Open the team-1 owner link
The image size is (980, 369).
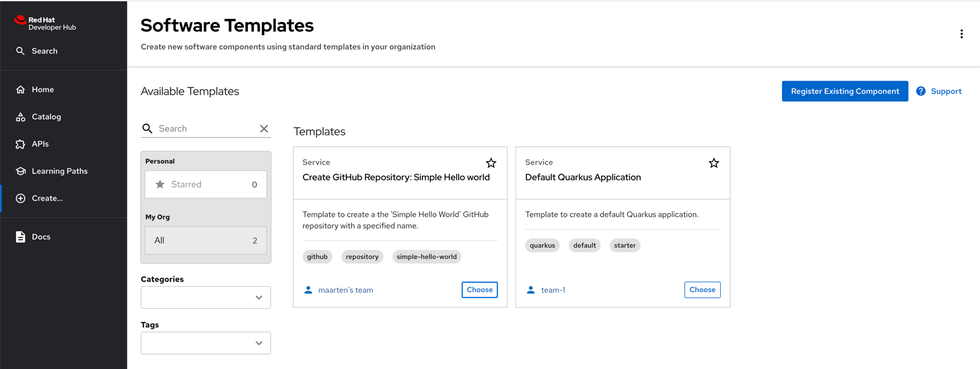point(553,290)
